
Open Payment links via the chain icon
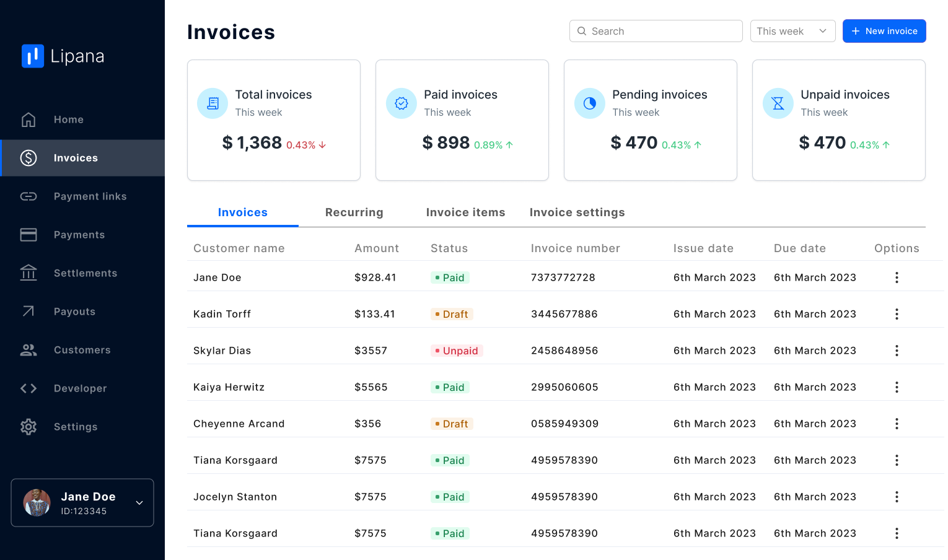[29, 196]
